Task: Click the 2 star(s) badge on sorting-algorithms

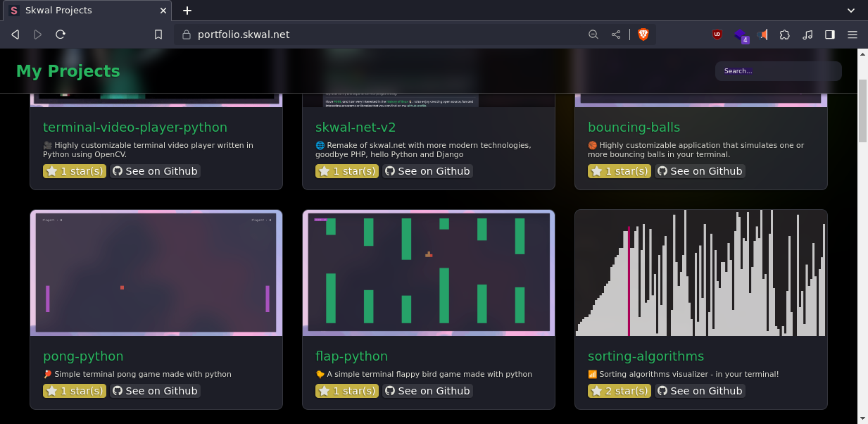Action: (x=619, y=391)
